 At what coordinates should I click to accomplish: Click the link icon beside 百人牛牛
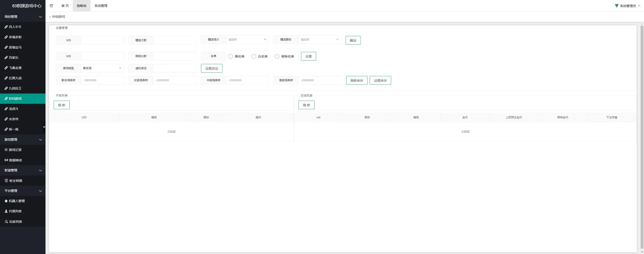click(x=6, y=27)
